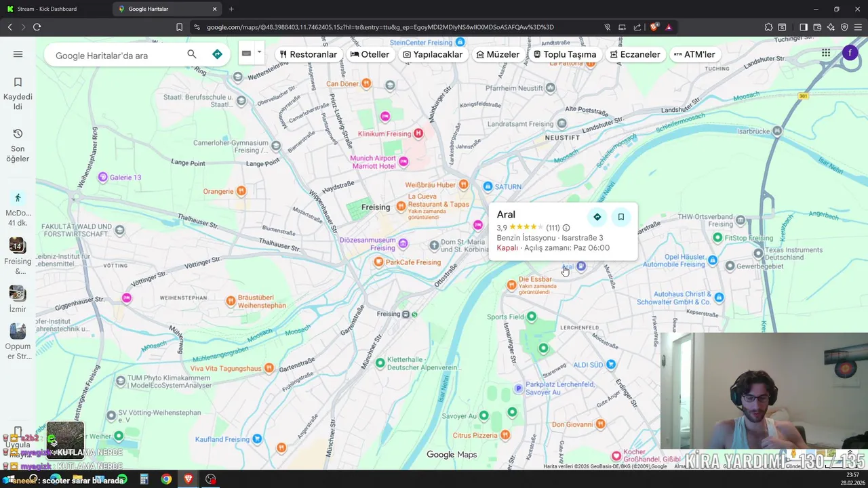The width and height of the screenshot is (868, 488).
Task: Open Calculator from the Windows taskbar
Action: click(144, 479)
